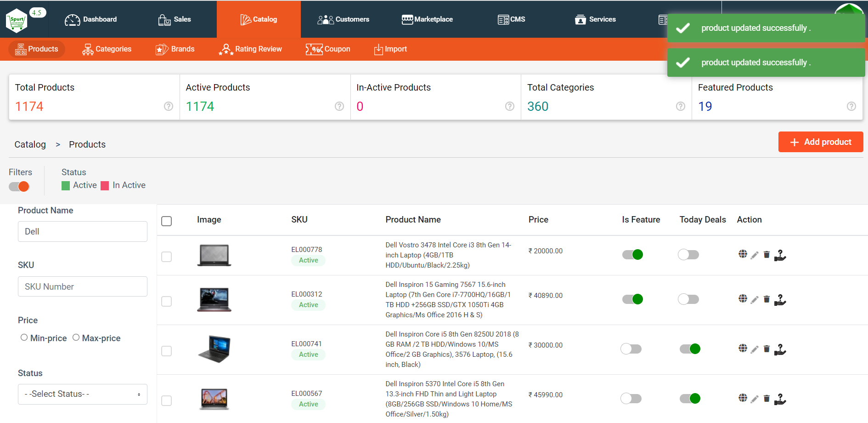
Task: Click help icon on Total Products card
Action: click(x=169, y=106)
